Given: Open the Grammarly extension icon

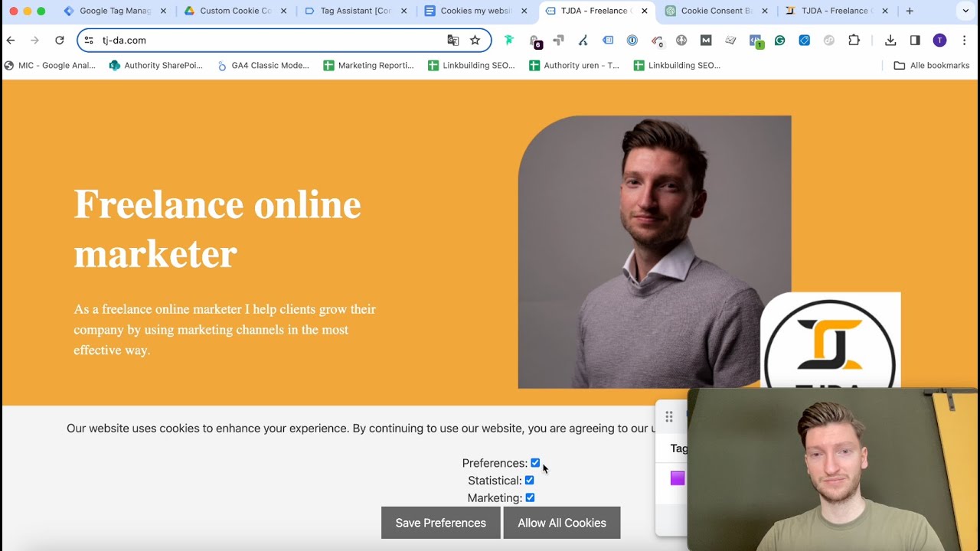Looking at the screenshot, I should point(779,41).
